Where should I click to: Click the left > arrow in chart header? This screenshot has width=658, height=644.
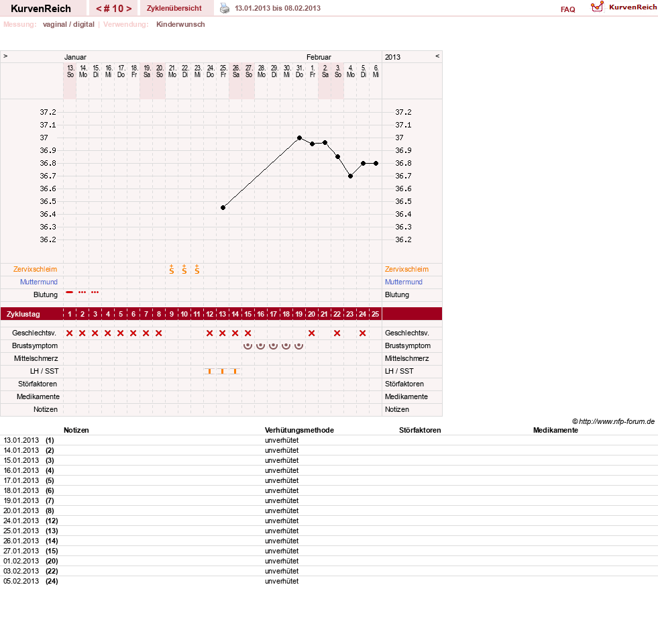(5, 56)
